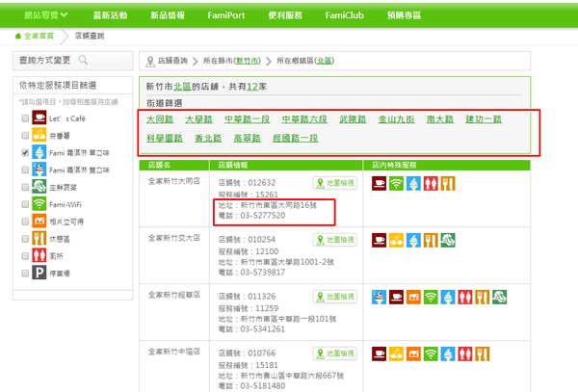The height and width of the screenshot is (392, 578).
Task: Select the 中華路六段 street link
Action: click(x=304, y=119)
